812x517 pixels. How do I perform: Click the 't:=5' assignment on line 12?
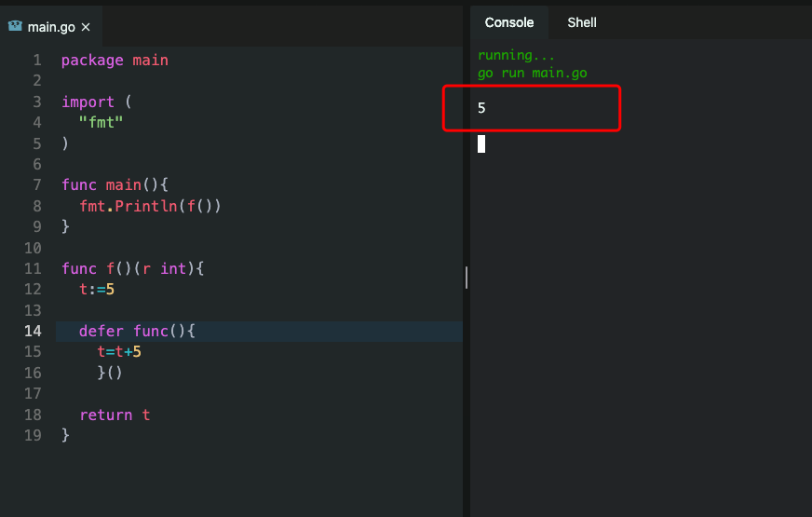click(97, 289)
